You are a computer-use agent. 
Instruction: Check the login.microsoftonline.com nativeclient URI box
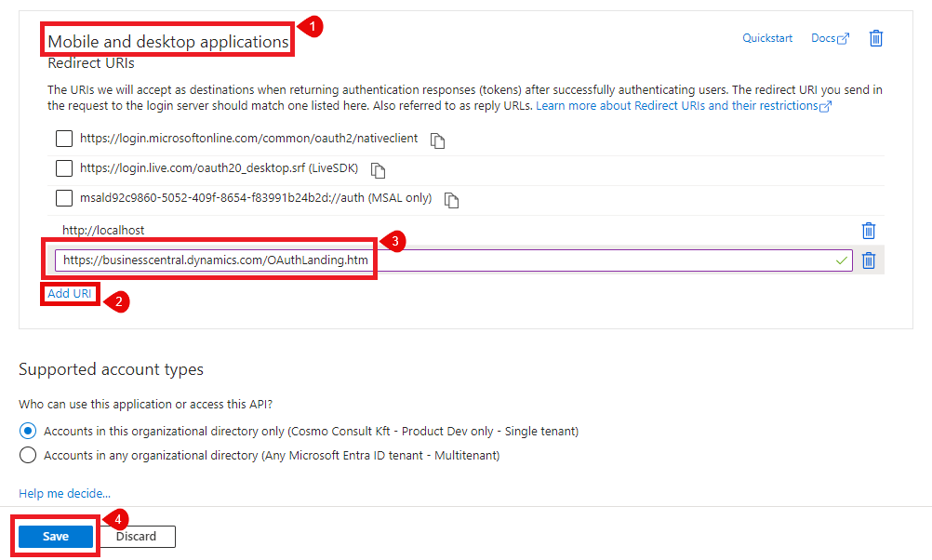(64, 139)
